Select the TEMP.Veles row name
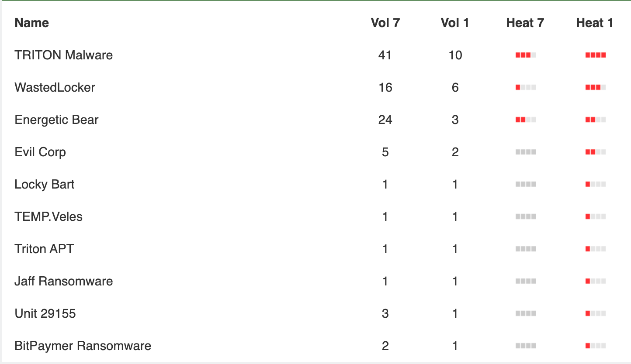This screenshot has width=631, height=364. click(49, 216)
